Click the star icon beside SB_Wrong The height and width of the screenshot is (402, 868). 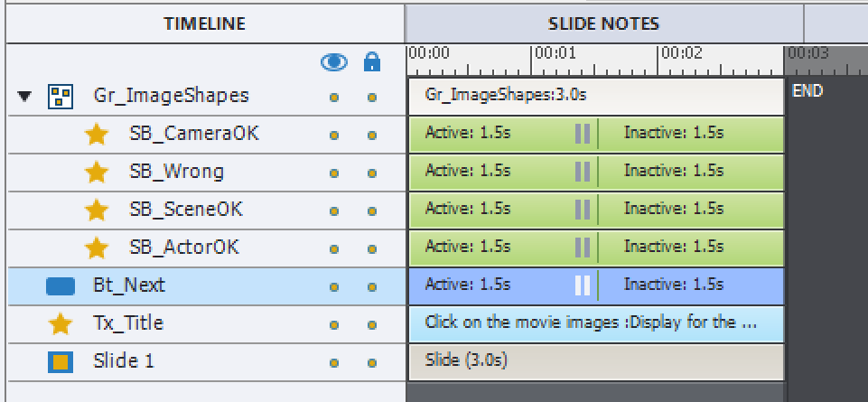pos(96,172)
